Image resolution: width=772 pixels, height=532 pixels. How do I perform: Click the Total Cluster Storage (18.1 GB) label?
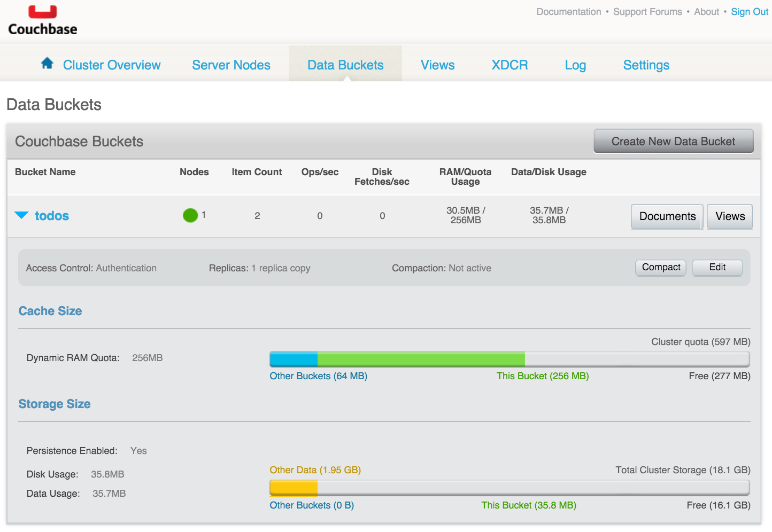click(683, 470)
